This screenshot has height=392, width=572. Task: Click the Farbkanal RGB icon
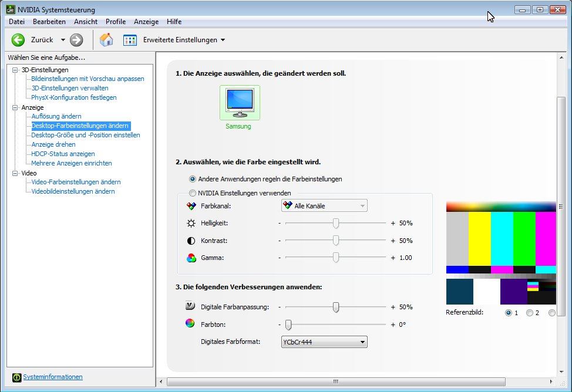(x=191, y=206)
